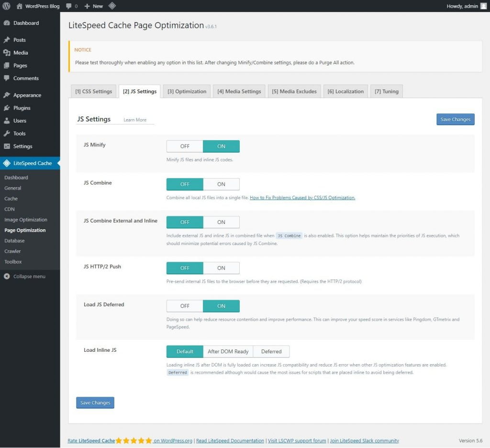Switch to the CSS Settings tab
The image size is (490, 448).
(x=93, y=91)
